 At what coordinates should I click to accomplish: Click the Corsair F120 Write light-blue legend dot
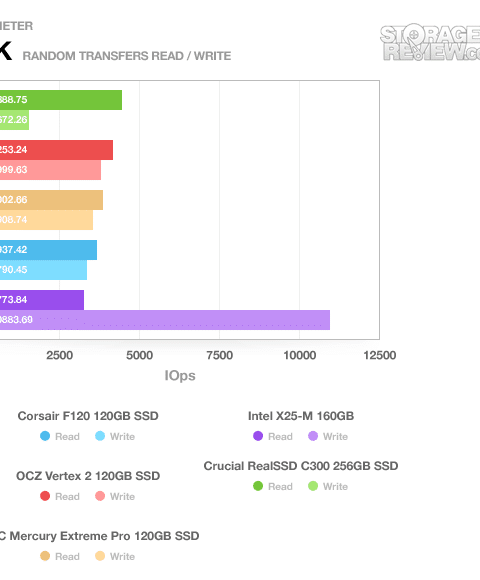tap(100, 436)
